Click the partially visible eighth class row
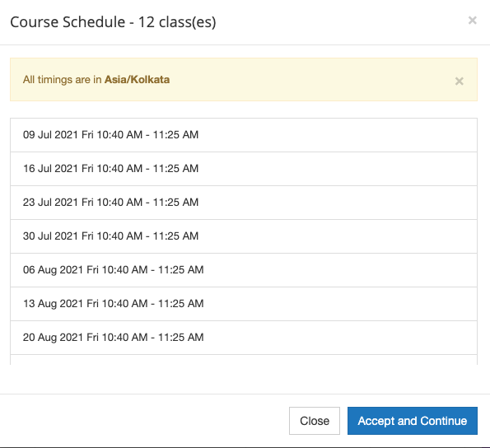490x448 pixels. pos(244,360)
